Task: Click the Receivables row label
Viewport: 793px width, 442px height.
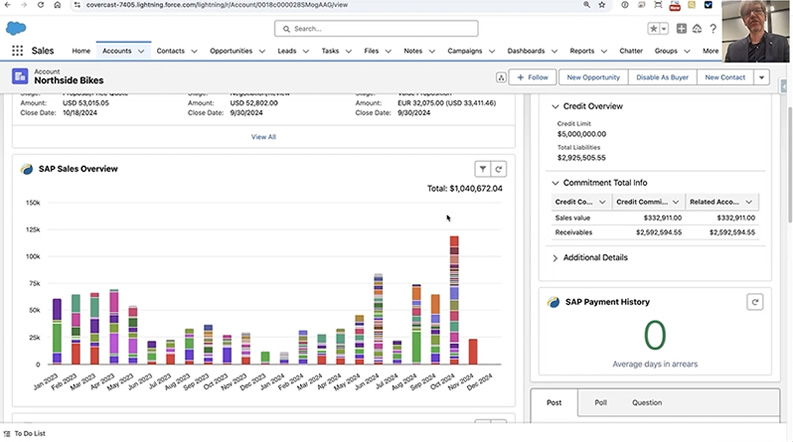Action: [574, 233]
